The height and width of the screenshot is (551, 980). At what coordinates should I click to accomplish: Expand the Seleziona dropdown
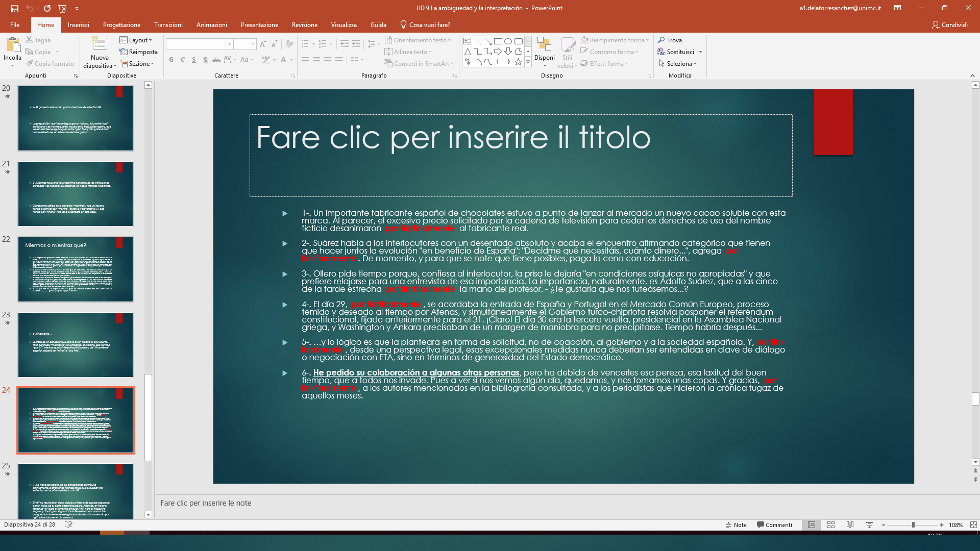click(x=677, y=64)
